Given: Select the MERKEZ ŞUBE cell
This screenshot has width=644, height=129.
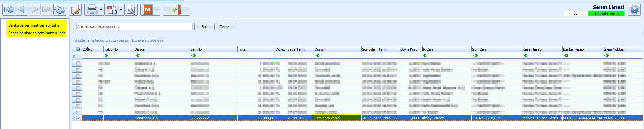Looking at the screenshot, I should pos(622,118).
